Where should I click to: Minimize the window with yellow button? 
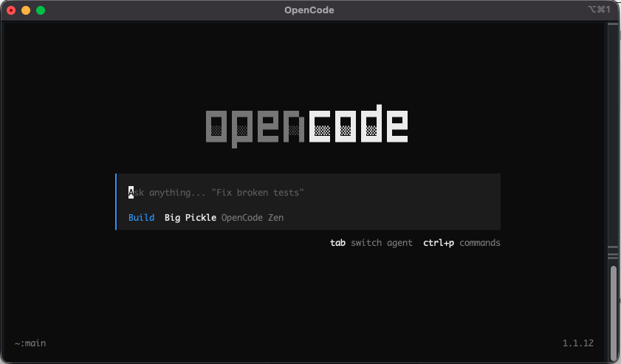(x=26, y=10)
